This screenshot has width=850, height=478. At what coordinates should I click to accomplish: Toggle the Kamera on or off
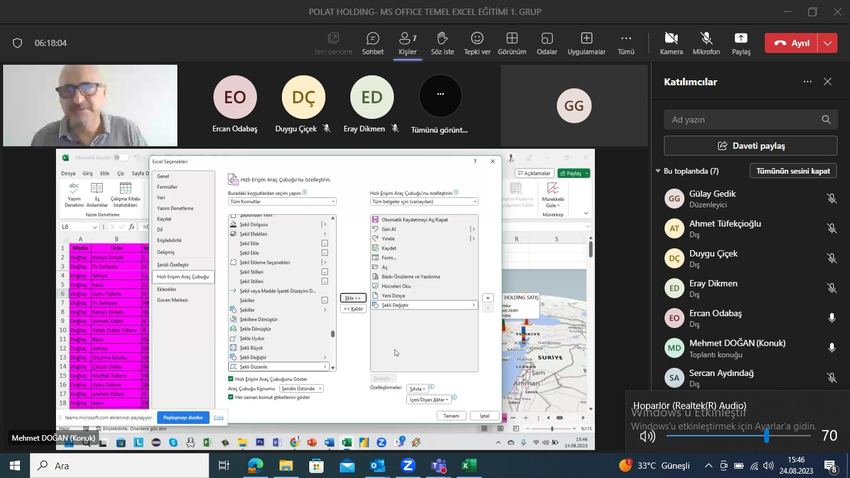671,43
